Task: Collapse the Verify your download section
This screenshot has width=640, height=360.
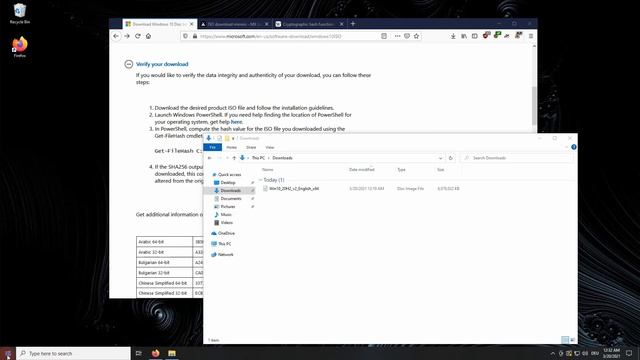Action: tap(129, 64)
